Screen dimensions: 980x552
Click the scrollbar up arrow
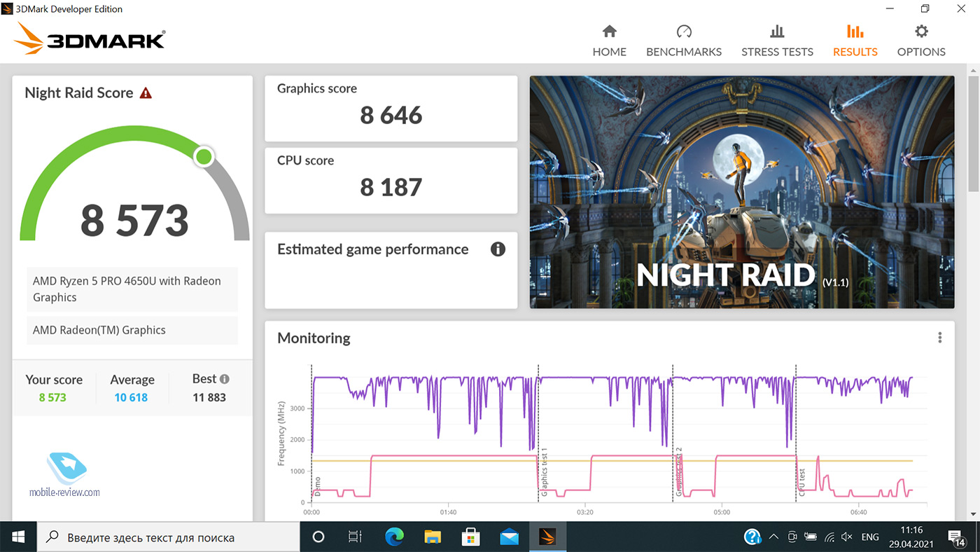coord(973,70)
